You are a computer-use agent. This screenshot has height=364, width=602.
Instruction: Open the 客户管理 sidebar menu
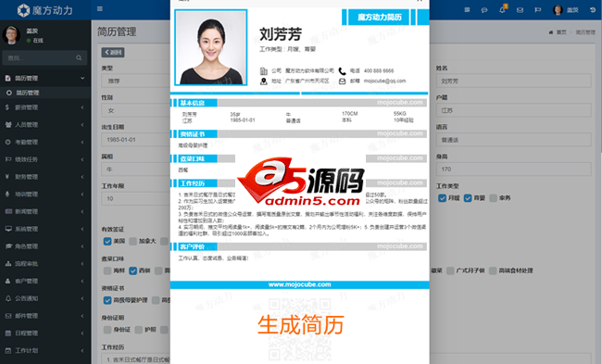click(45, 281)
